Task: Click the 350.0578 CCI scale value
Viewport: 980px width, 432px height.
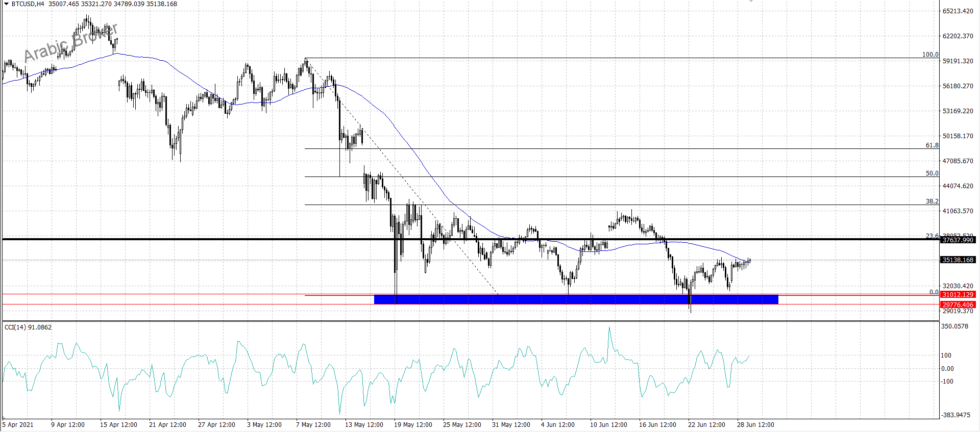Action: coord(954,326)
